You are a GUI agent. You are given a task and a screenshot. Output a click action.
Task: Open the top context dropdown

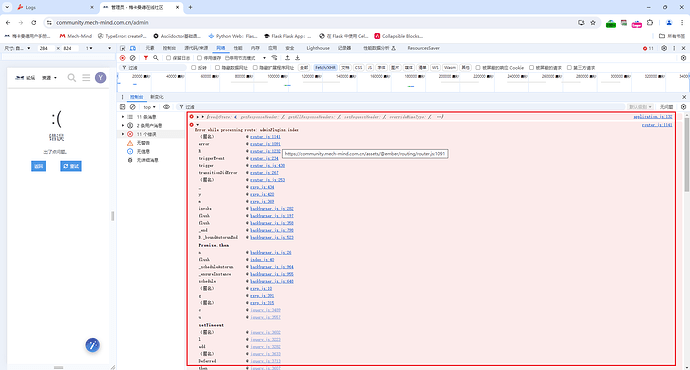coord(149,107)
